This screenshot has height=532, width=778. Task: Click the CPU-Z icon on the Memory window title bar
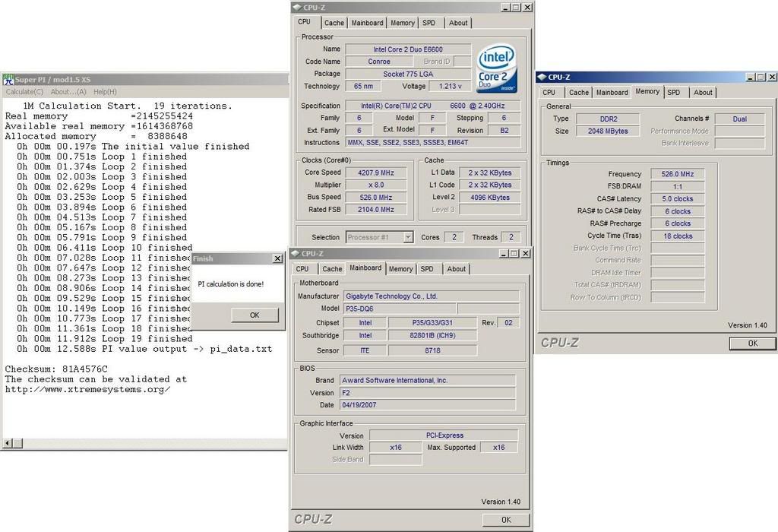tap(543, 77)
